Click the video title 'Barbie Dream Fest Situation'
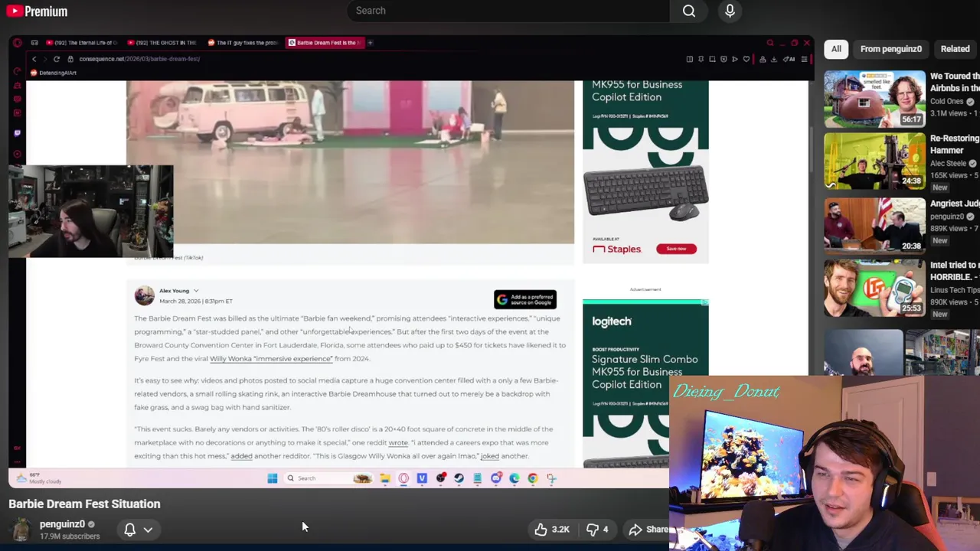The image size is (980, 551). 84,504
